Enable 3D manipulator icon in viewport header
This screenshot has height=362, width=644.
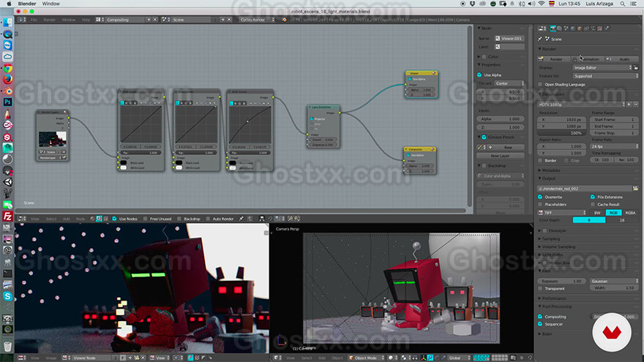point(424,358)
